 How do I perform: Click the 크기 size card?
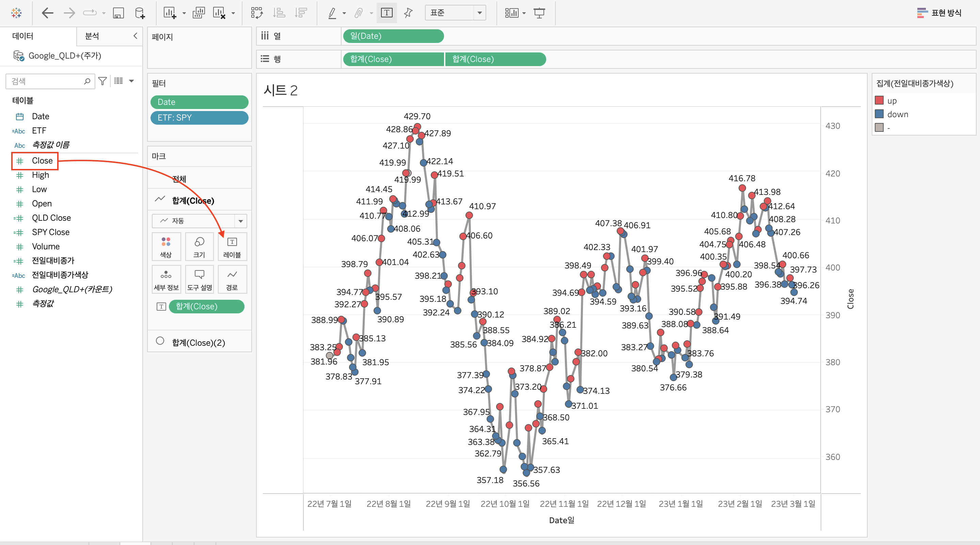point(199,247)
